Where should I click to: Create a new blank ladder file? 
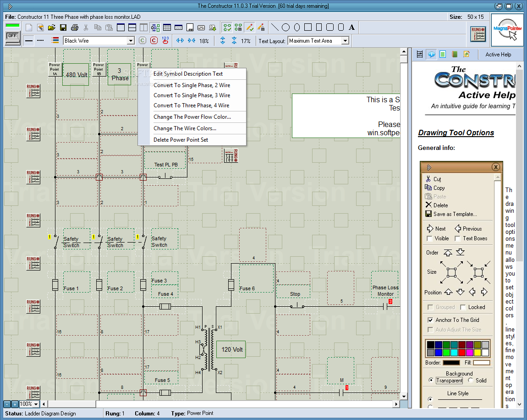(29, 28)
